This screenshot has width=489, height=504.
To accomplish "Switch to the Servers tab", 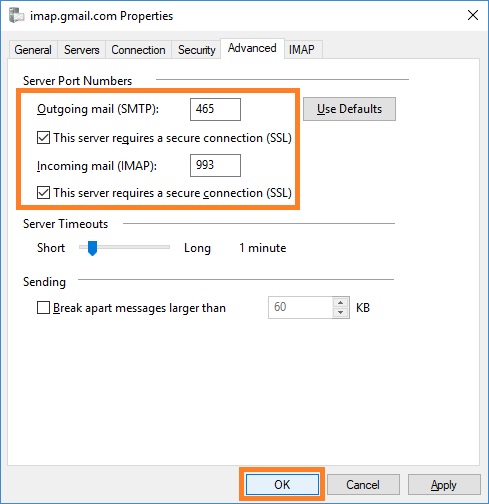I will click(82, 50).
